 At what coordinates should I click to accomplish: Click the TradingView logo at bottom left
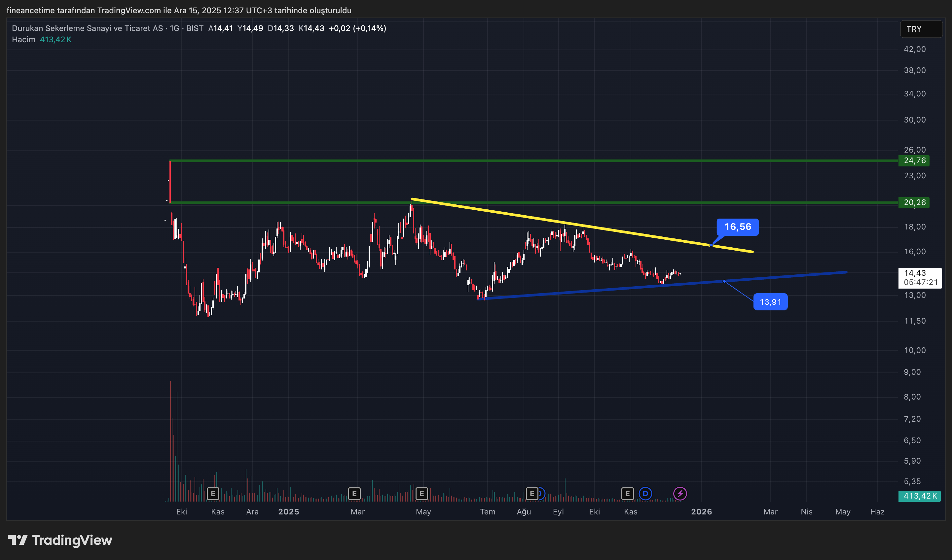[x=60, y=540]
